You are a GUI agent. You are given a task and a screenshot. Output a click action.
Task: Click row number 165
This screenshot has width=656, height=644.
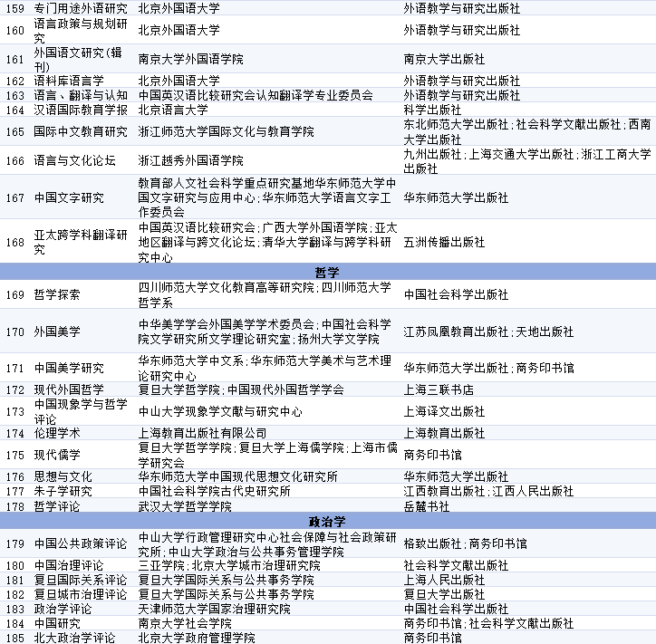pyautogui.click(x=15, y=131)
